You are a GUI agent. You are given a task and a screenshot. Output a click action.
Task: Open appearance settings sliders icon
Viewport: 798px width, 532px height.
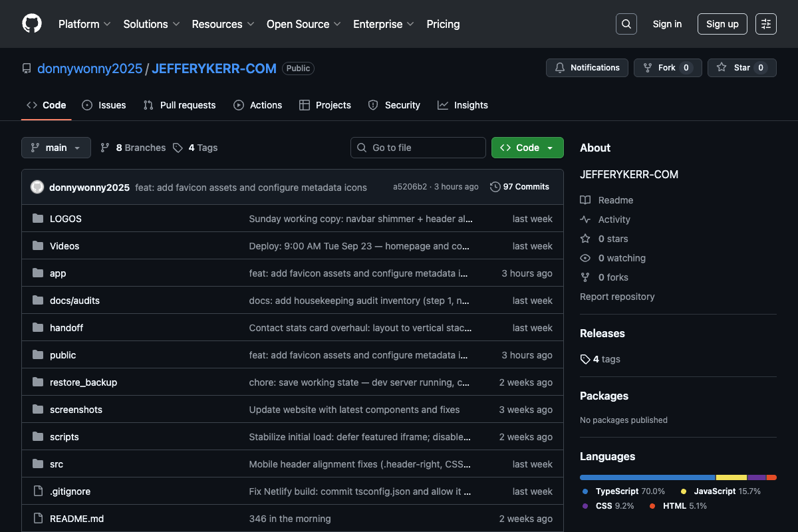tap(766, 24)
